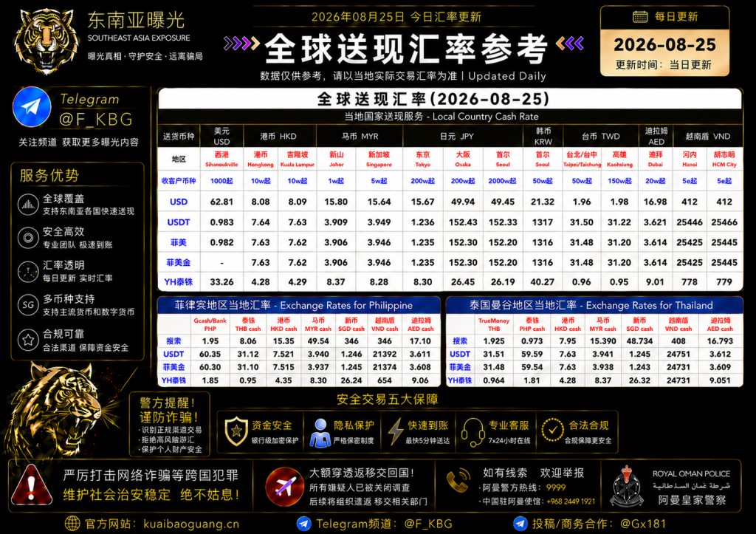Click the 安全高效 concentric circle icon
Screen dimensions: 756x534
28,238
